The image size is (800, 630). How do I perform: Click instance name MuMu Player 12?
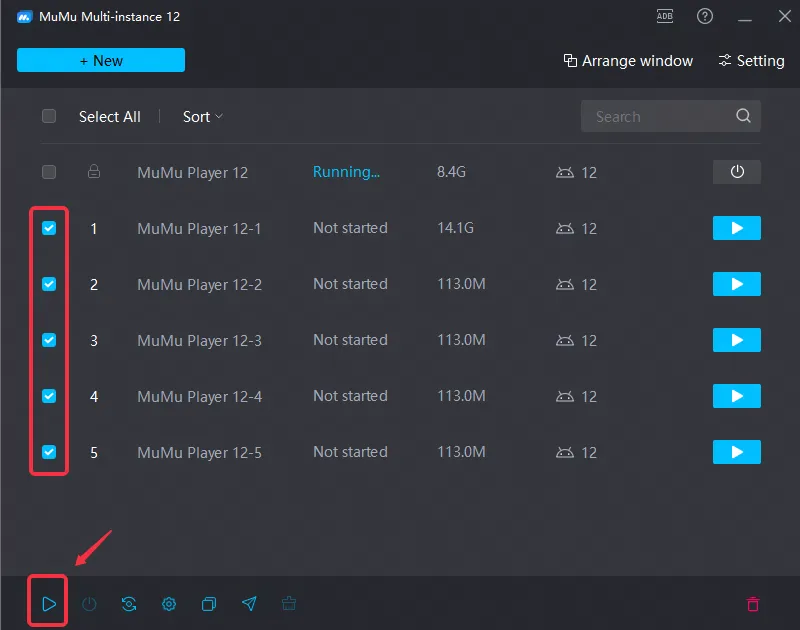click(192, 173)
